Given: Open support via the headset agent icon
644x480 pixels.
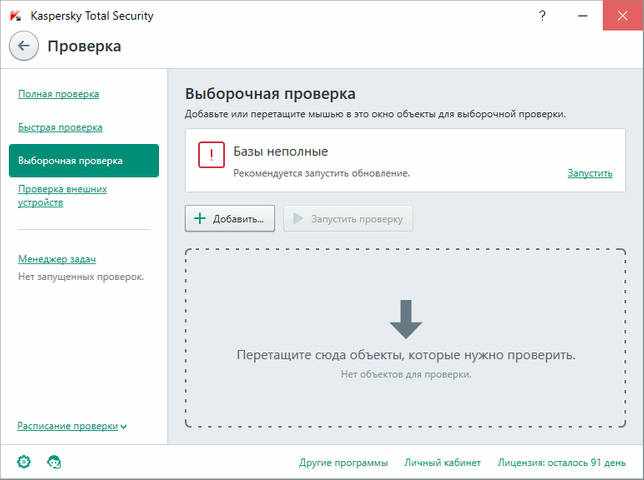Looking at the screenshot, I should 54,462.
